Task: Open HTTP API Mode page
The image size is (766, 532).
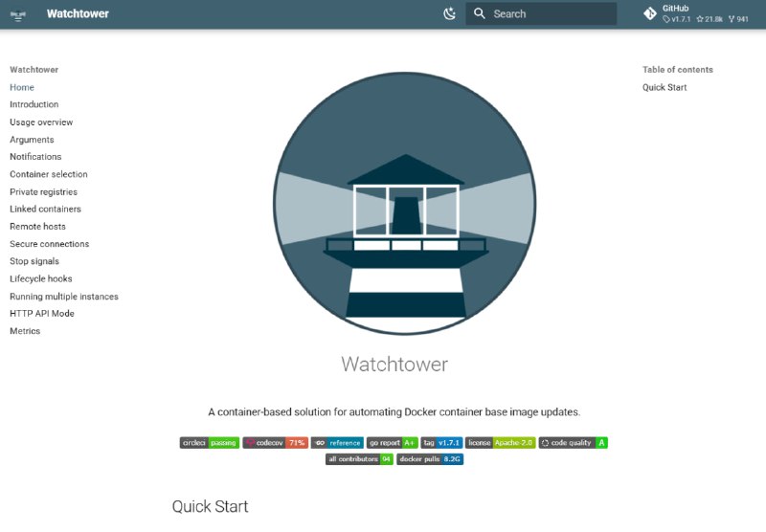Action: coord(42,313)
